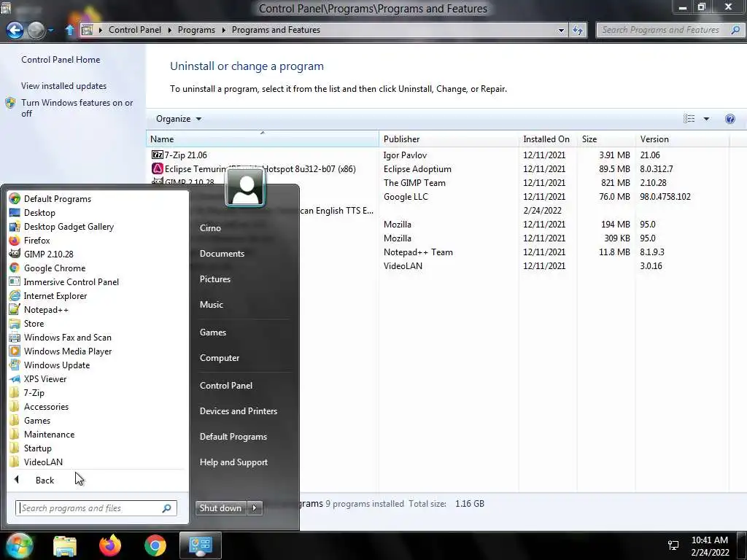The width and height of the screenshot is (747, 560).
Task: Click the Back navigation arrow
Action: tap(15, 30)
